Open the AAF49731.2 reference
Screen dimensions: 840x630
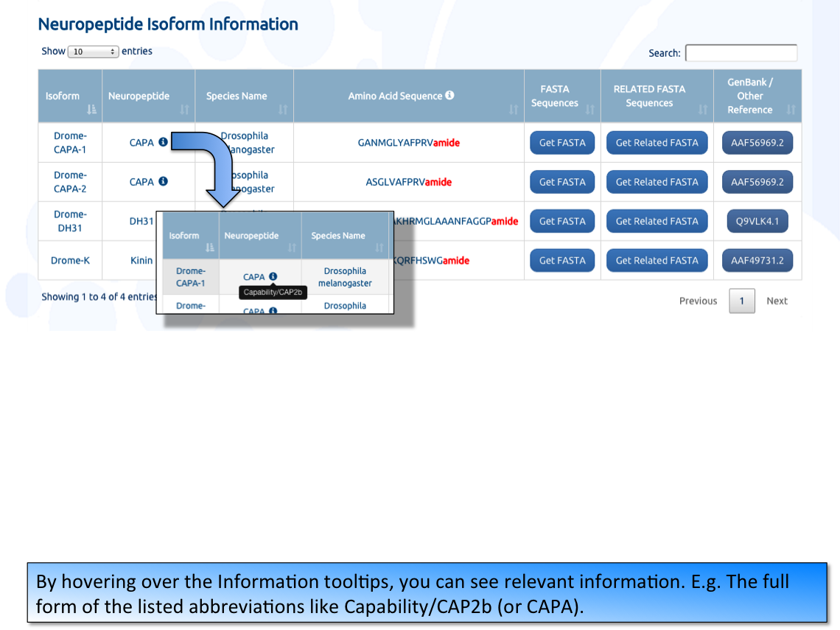point(757,260)
